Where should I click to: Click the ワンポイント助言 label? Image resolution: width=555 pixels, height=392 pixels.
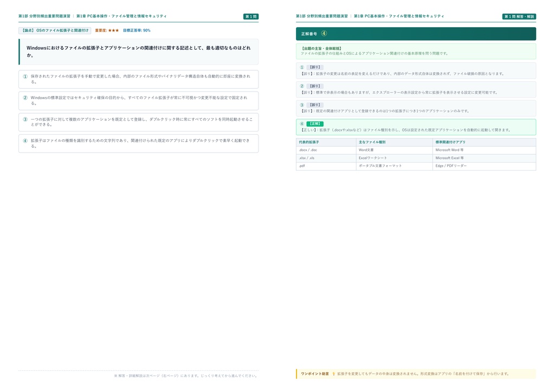coord(315,374)
